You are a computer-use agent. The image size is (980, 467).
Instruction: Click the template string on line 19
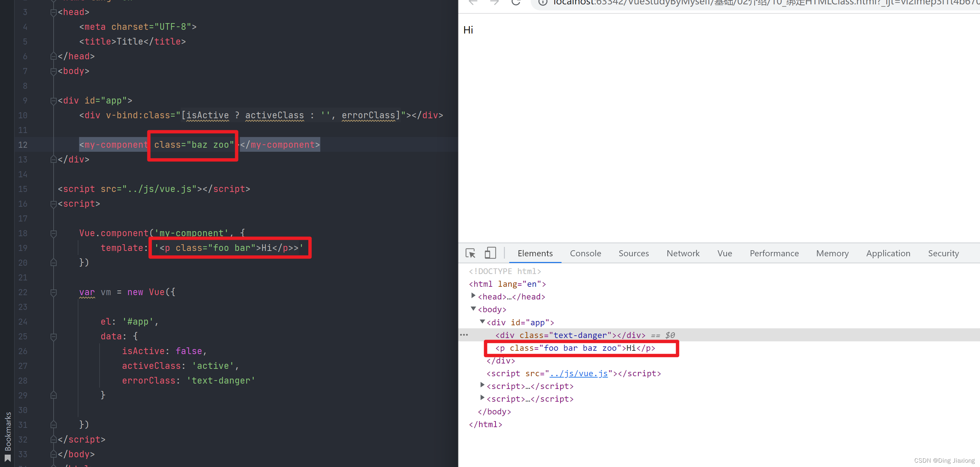(229, 248)
